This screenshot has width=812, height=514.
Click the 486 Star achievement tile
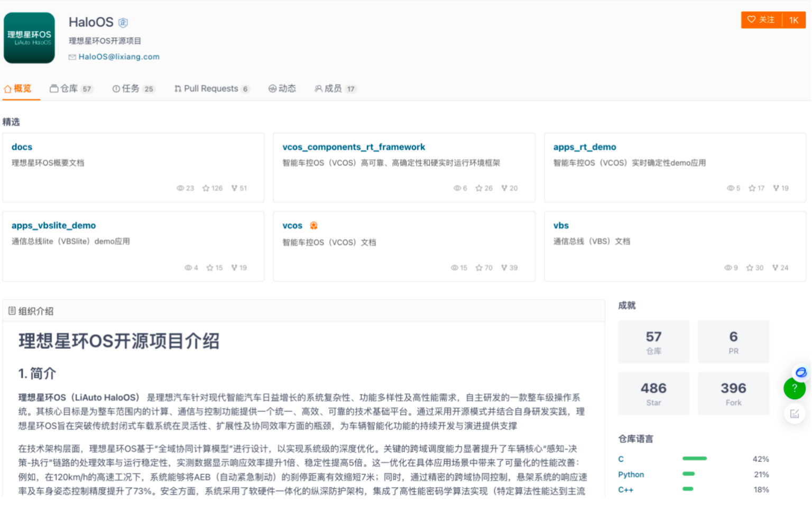(653, 393)
